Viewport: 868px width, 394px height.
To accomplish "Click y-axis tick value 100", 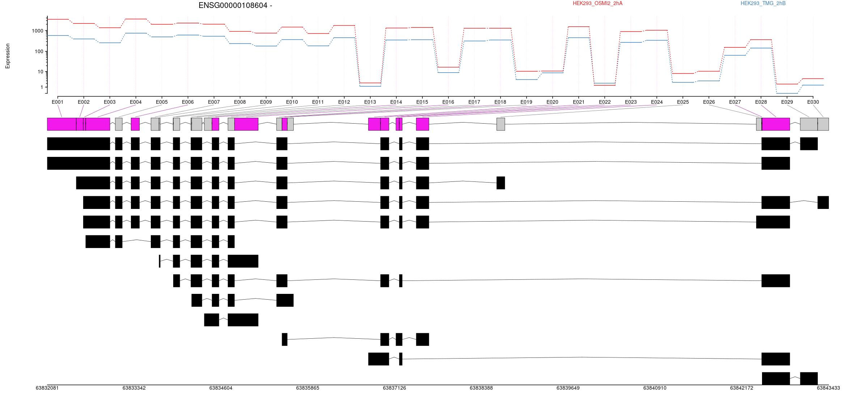I will pyautogui.click(x=39, y=52).
